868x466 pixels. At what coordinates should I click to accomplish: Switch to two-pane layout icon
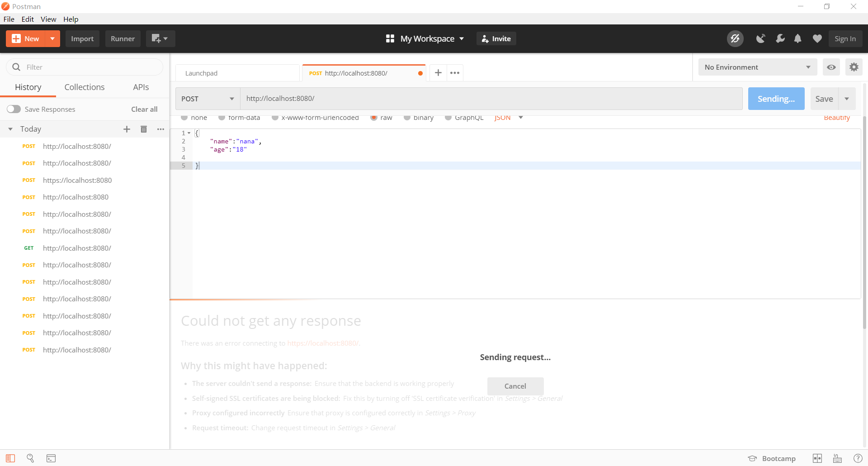click(817, 458)
